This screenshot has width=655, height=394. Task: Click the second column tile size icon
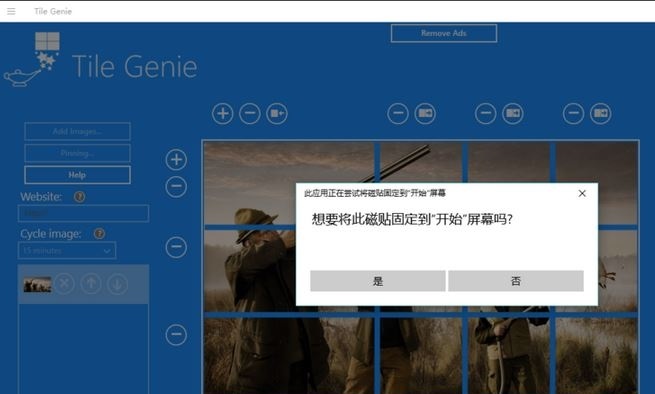tap(425, 114)
